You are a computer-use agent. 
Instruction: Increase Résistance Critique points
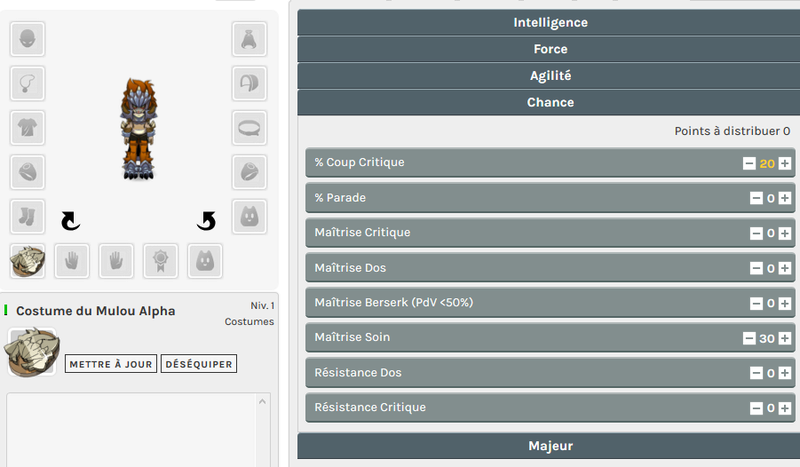[785, 408]
